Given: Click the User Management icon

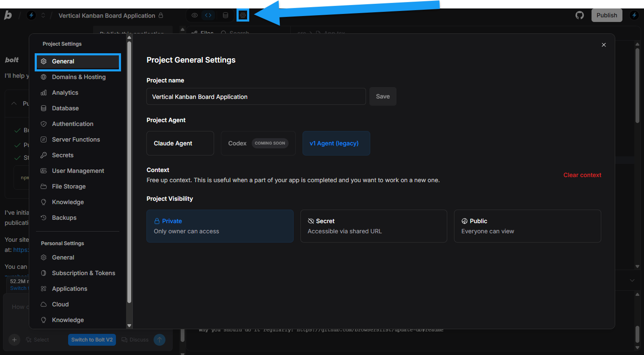Looking at the screenshot, I should (44, 171).
